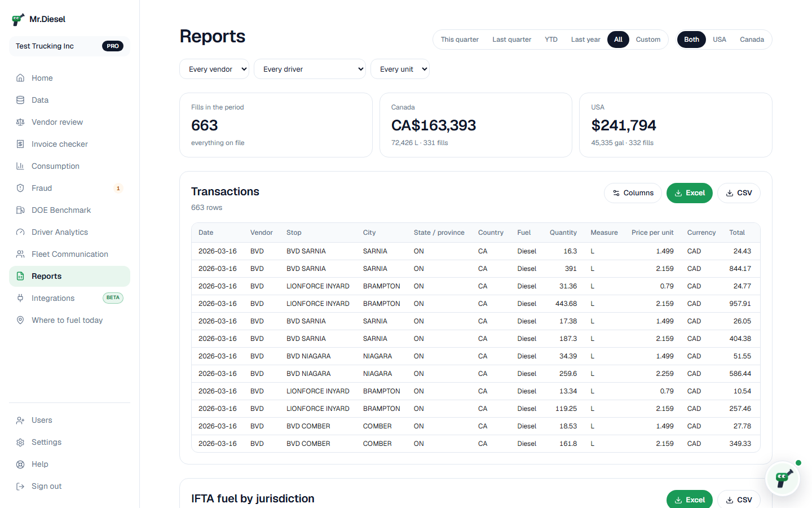Click the Settings gear icon

pos(20,442)
